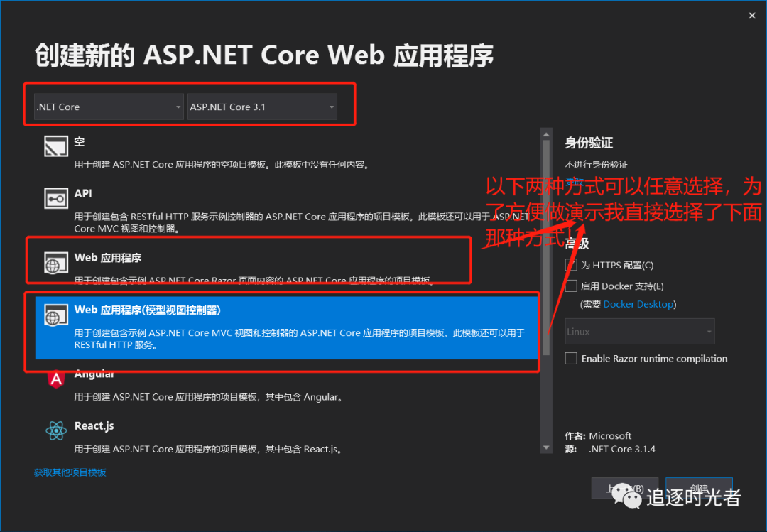The height and width of the screenshot is (532, 767).
Task: Click the API template RESTful description
Action: pos(302,222)
